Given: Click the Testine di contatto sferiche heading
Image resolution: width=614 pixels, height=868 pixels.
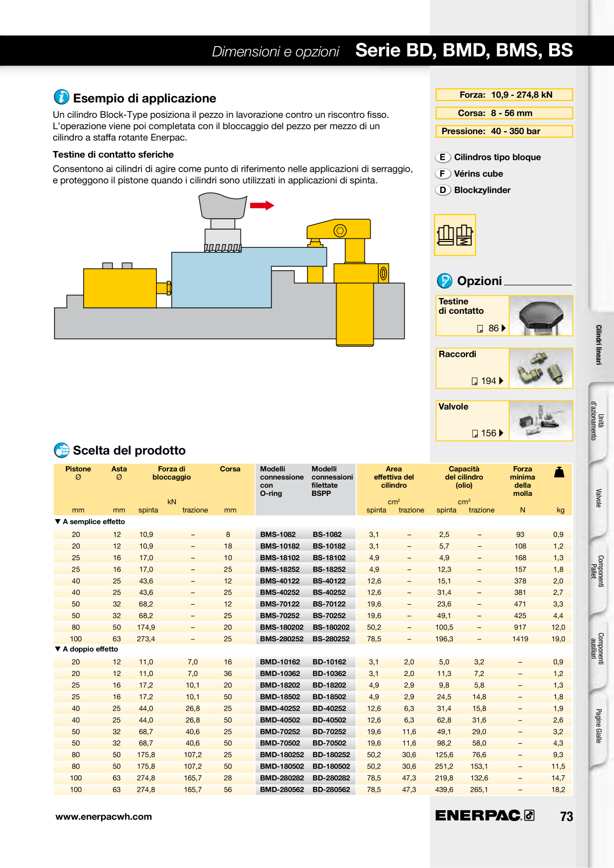Looking at the screenshot, I should pos(113,154).
